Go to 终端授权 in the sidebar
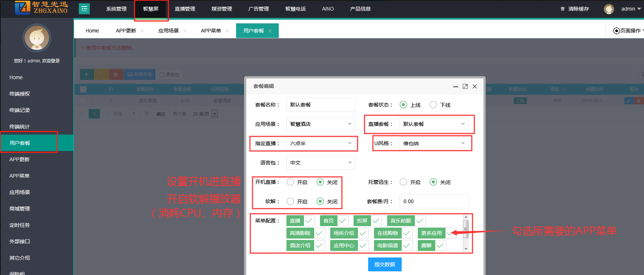The width and height of the screenshot is (644, 275). (20, 94)
